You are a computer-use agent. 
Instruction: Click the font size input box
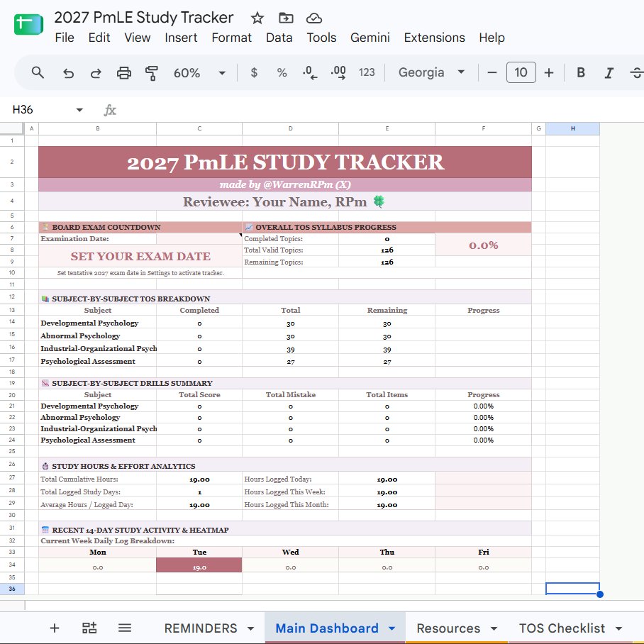click(x=521, y=72)
